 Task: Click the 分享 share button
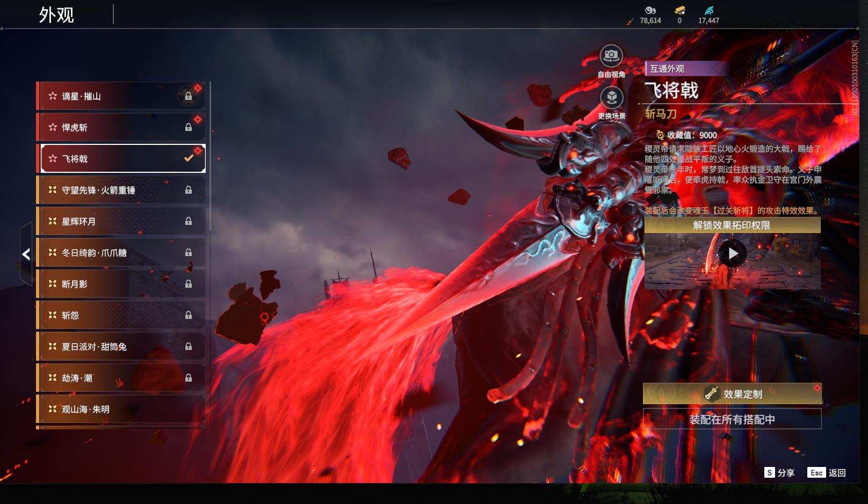pos(780,473)
